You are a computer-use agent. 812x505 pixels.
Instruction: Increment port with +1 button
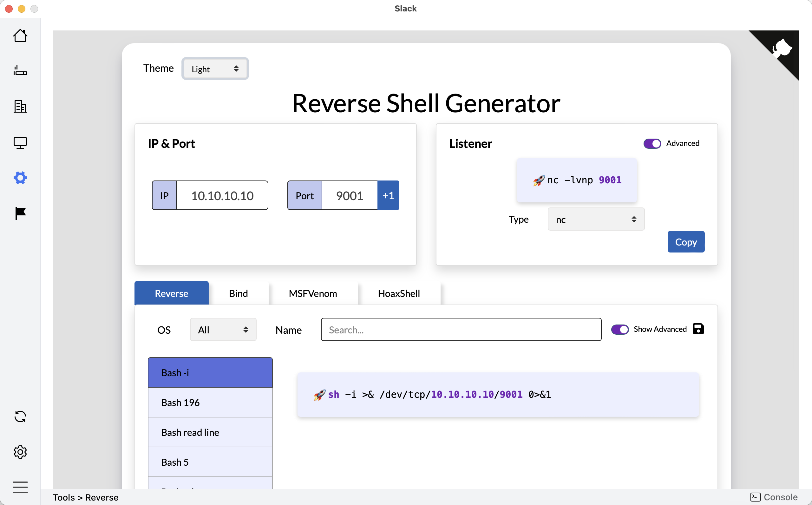click(388, 195)
